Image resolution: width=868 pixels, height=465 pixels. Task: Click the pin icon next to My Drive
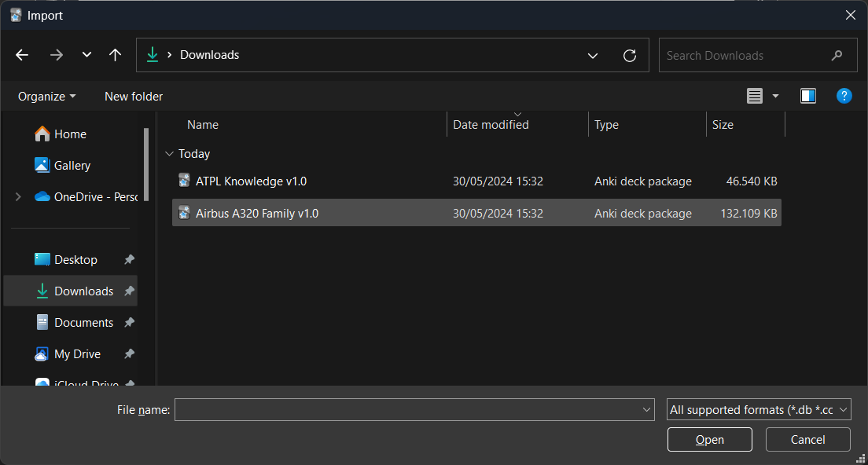[129, 354]
